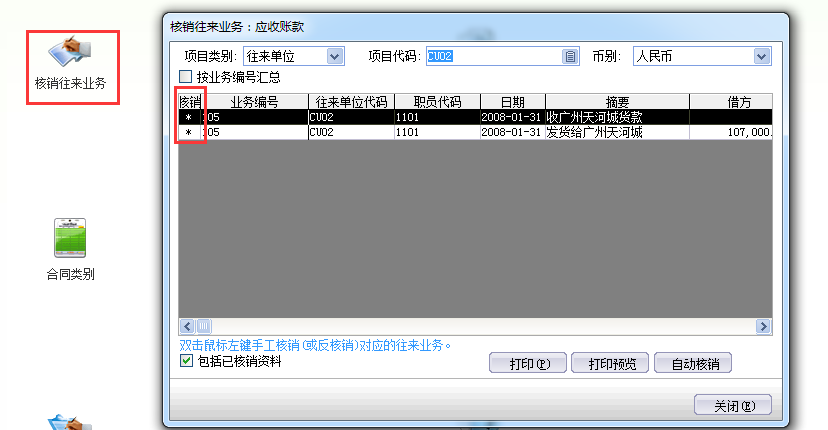Focus the 项目代码 input field
This screenshot has width=828, height=430.
[494, 57]
